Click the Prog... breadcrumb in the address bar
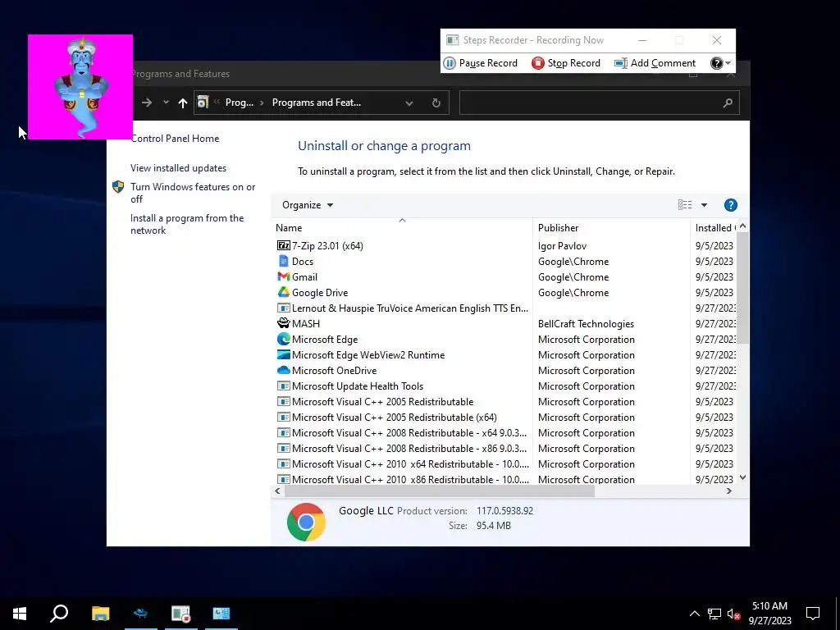The image size is (840, 630). (240, 103)
